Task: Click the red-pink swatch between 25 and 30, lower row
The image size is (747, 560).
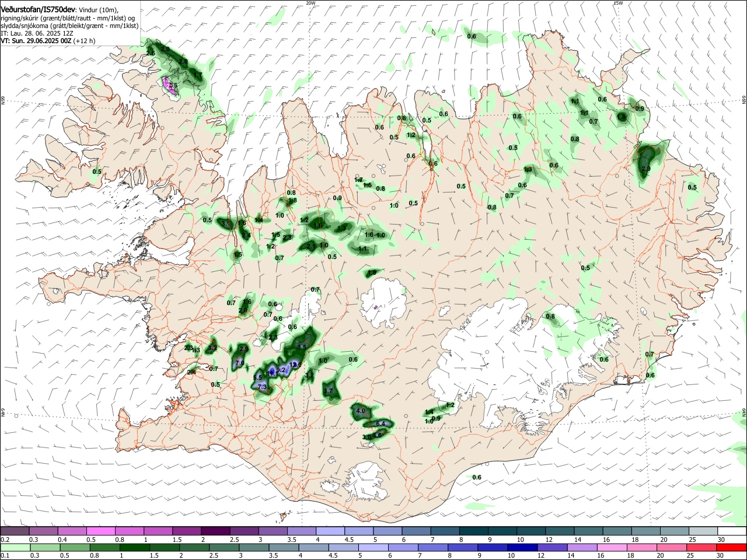Action: [x=702, y=547]
